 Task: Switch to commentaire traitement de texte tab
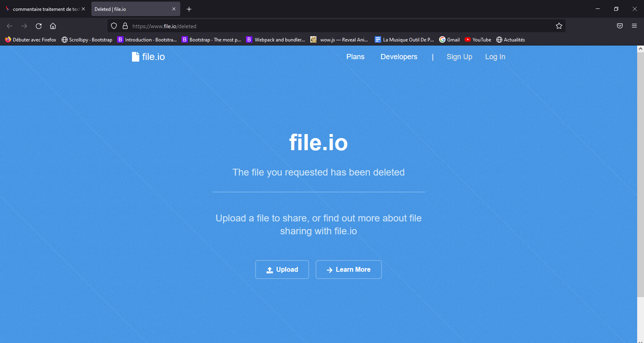coord(45,9)
